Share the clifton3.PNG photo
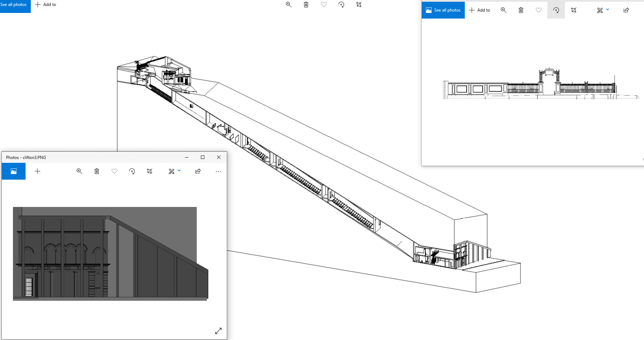This screenshot has width=644, height=340. (198, 171)
